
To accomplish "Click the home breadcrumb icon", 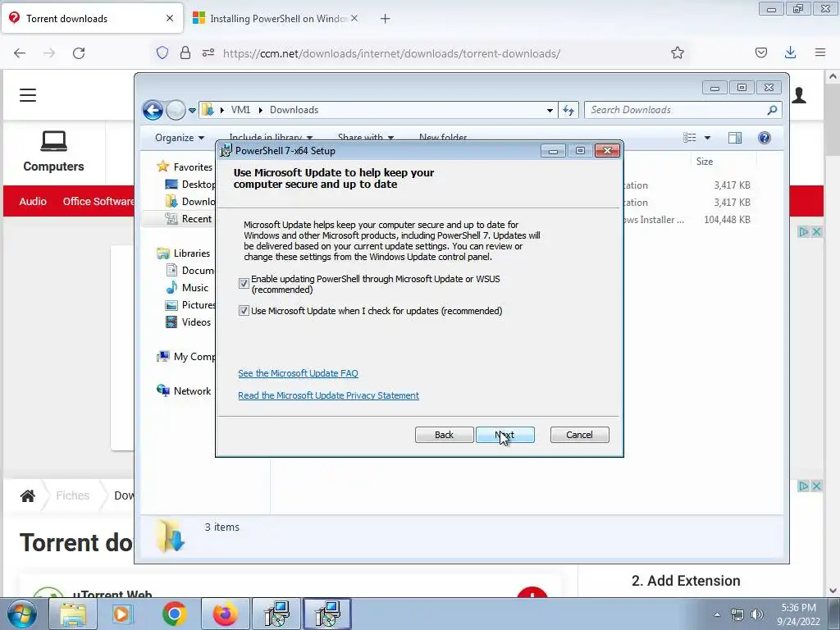I will coord(28,495).
